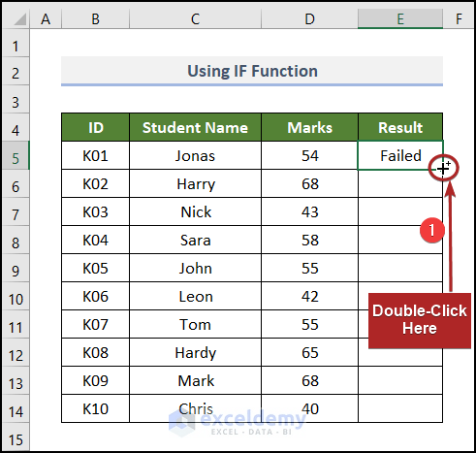The height and width of the screenshot is (453, 476).
Task: Click the Result header cell
Action: (x=400, y=127)
